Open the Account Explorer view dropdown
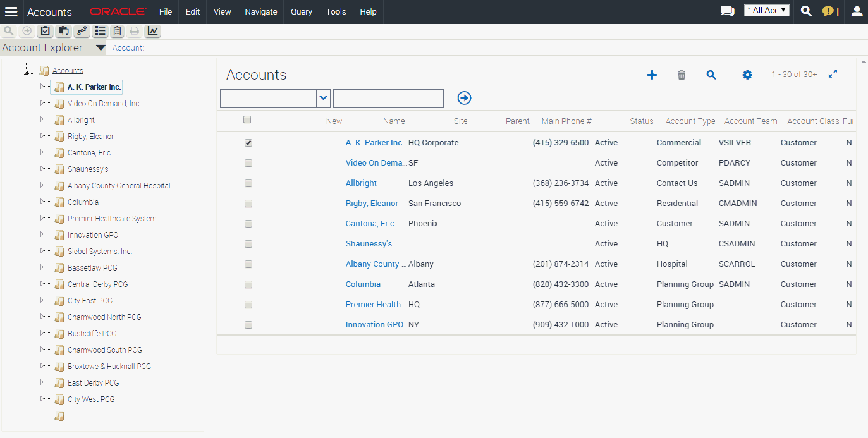Image resolution: width=868 pixels, height=438 pixels. click(x=101, y=47)
